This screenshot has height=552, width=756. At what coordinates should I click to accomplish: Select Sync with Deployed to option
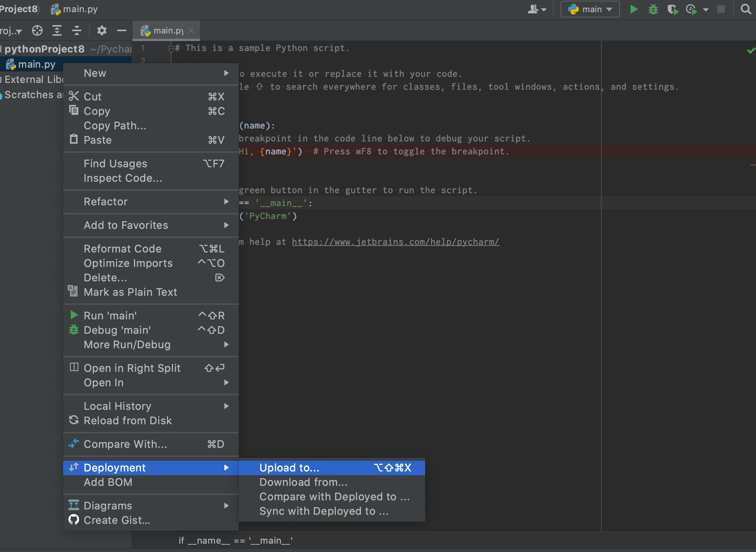[x=324, y=511]
